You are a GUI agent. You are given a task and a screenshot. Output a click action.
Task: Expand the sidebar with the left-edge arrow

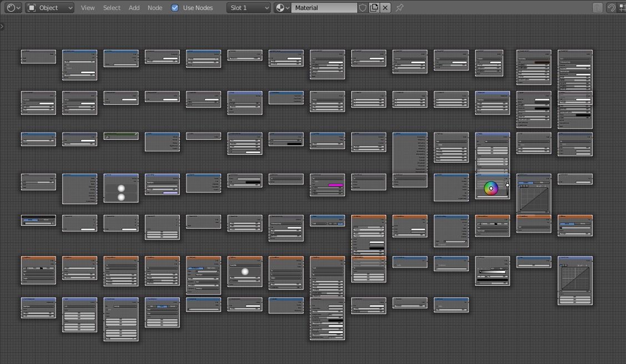(2, 26)
